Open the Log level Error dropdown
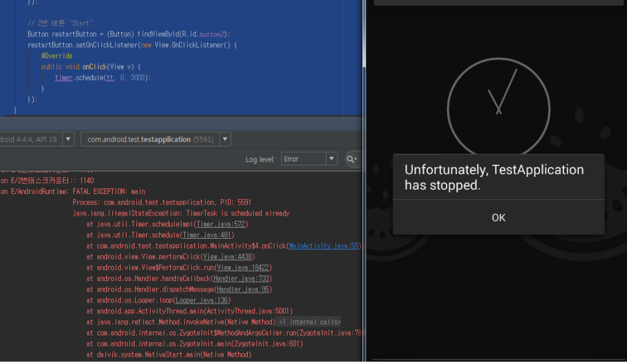The height and width of the screenshot is (364, 627). coord(309,159)
